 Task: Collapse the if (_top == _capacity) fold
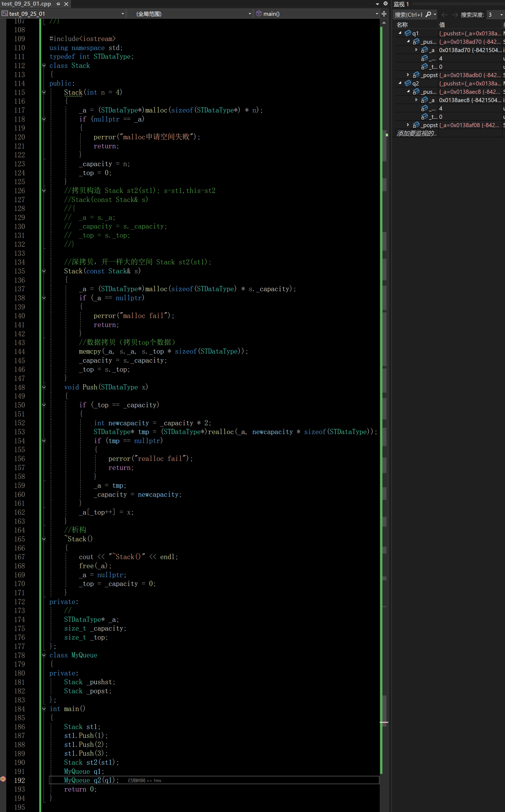(x=44, y=405)
